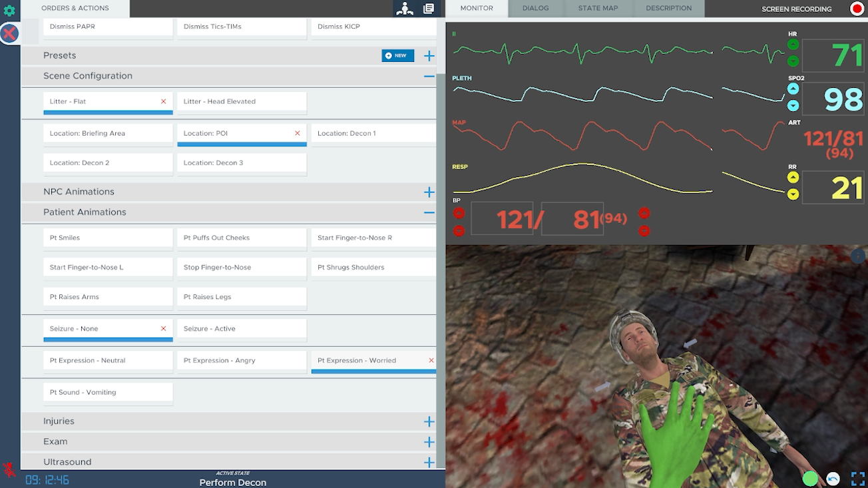
Task: Open the settings gear icon
Action: coord(9,11)
